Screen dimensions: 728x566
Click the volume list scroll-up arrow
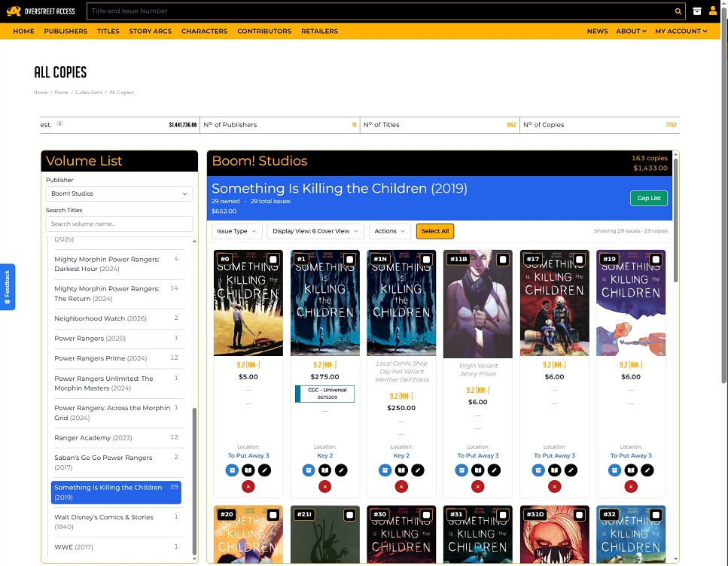tap(194, 241)
